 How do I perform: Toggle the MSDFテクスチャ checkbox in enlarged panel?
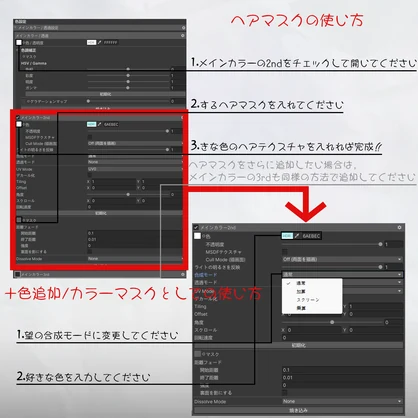click(x=285, y=251)
